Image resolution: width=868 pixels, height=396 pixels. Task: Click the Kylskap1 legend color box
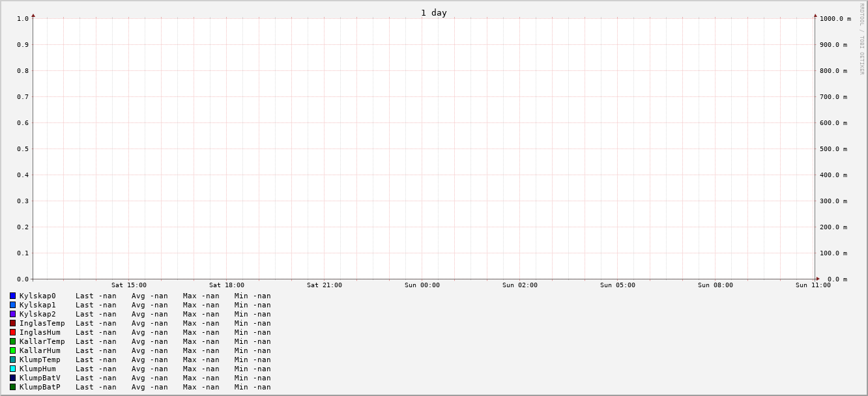12,305
